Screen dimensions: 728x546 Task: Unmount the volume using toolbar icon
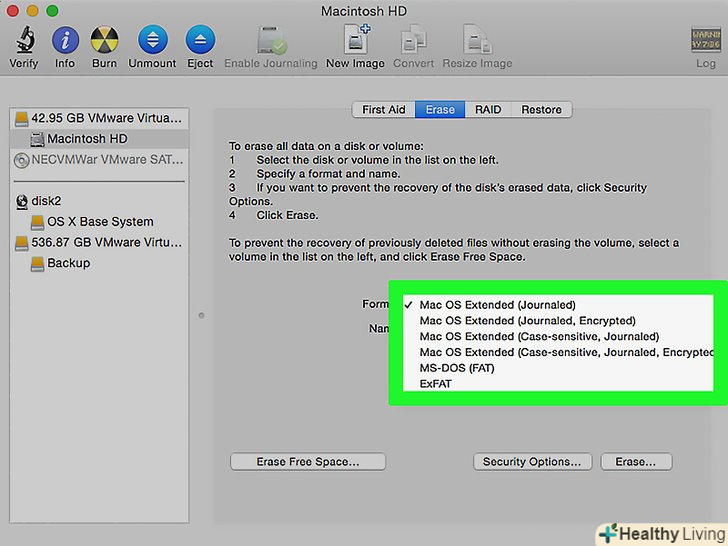point(152,40)
